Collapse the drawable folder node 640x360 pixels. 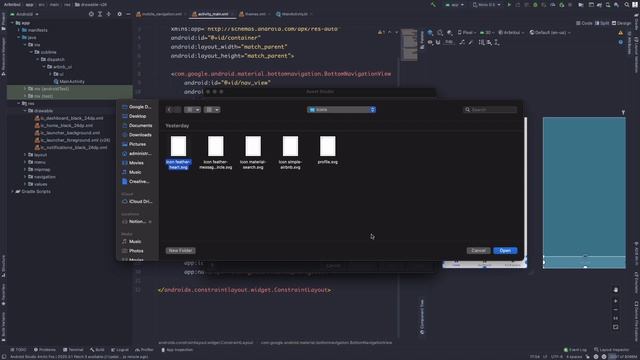pyautogui.click(x=25, y=111)
